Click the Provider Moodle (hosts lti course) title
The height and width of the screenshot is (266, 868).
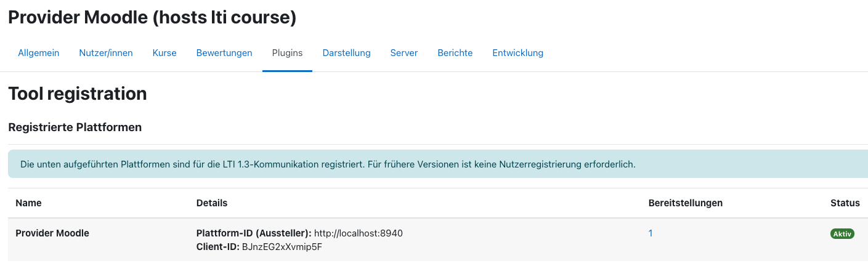pyautogui.click(x=152, y=17)
